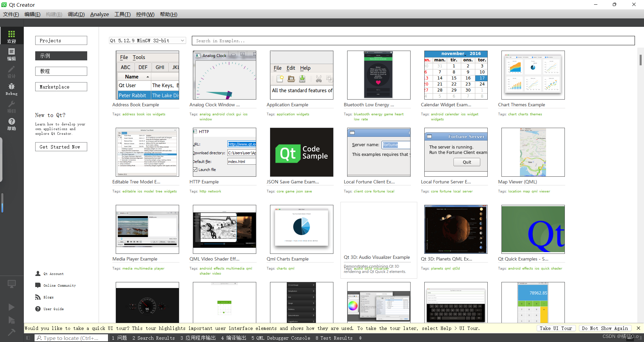Click the 教程 Tutorials button
Screen dimensions: 644x342
tap(61, 71)
